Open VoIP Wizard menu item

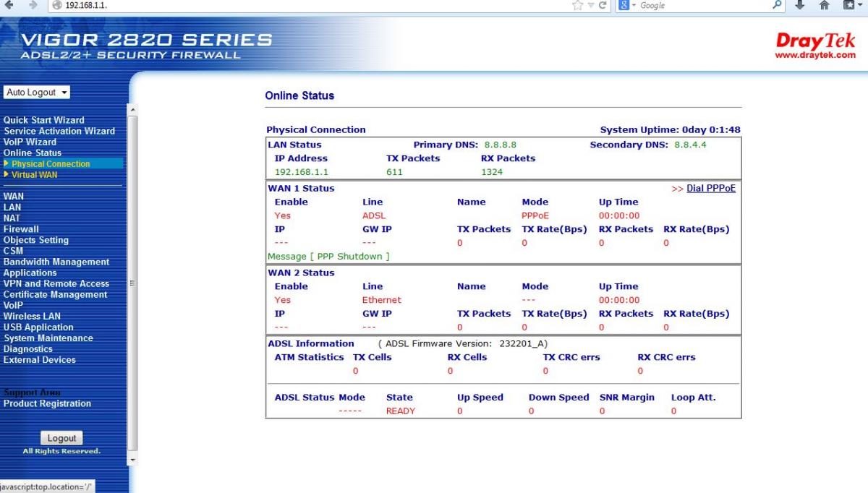point(30,142)
